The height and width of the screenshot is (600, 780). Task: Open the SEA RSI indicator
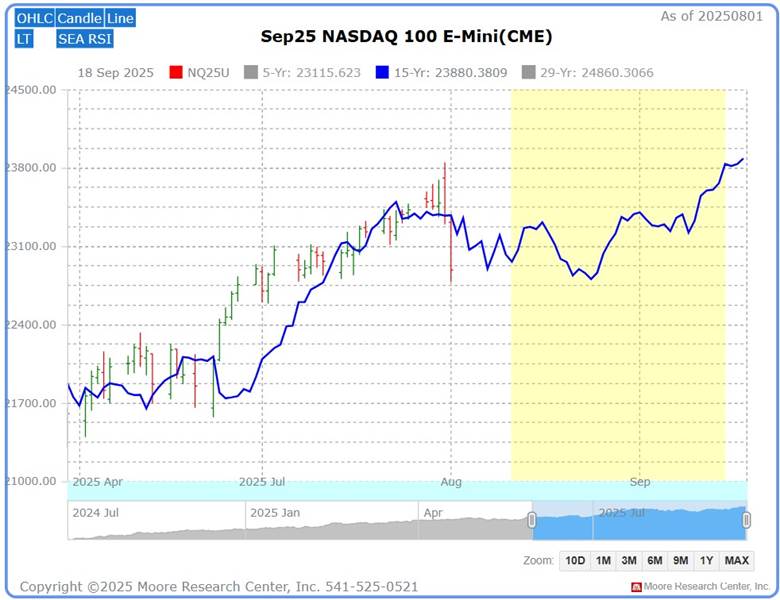tap(85, 39)
